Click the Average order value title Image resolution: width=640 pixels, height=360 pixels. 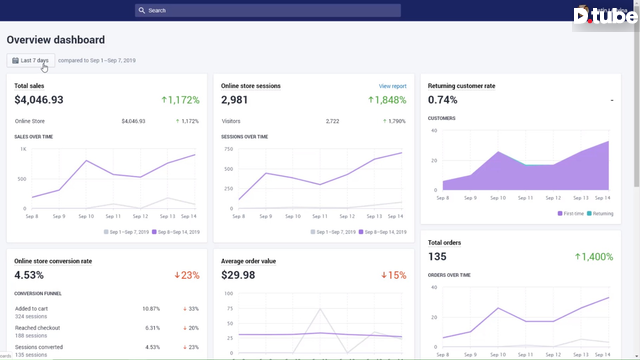point(249,261)
